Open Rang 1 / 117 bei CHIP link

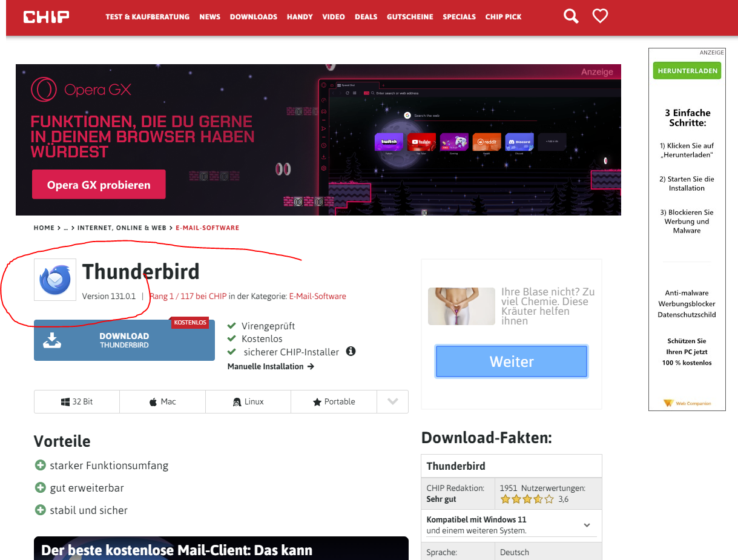[x=188, y=296]
